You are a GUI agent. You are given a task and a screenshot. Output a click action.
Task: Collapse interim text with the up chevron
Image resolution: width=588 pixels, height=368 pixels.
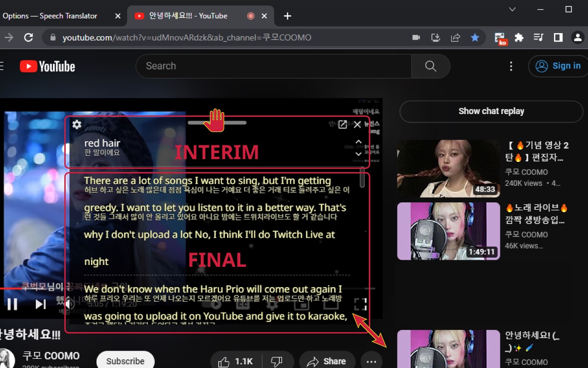(359, 142)
